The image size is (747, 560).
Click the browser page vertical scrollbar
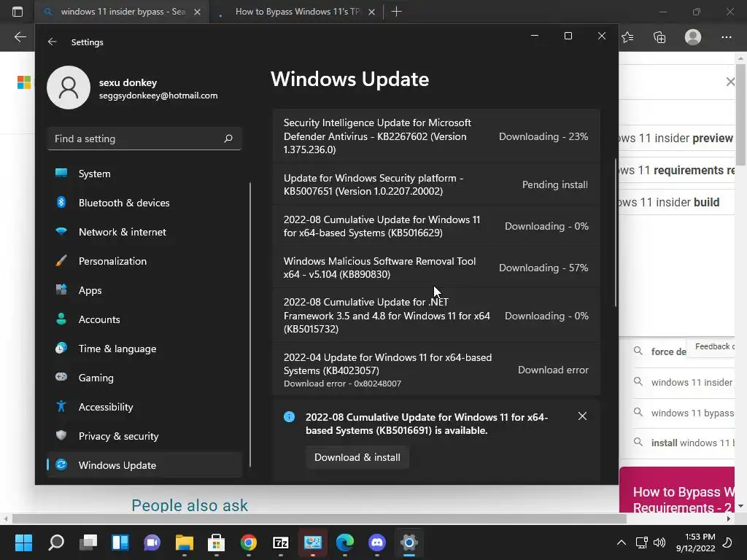coord(741,114)
